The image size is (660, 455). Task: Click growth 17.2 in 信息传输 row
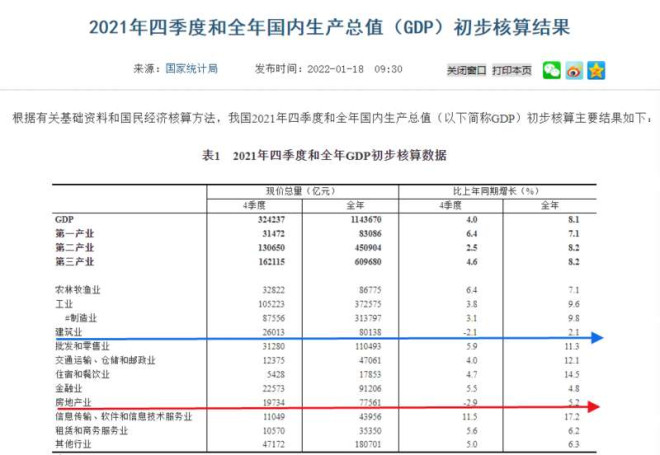pos(572,416)
